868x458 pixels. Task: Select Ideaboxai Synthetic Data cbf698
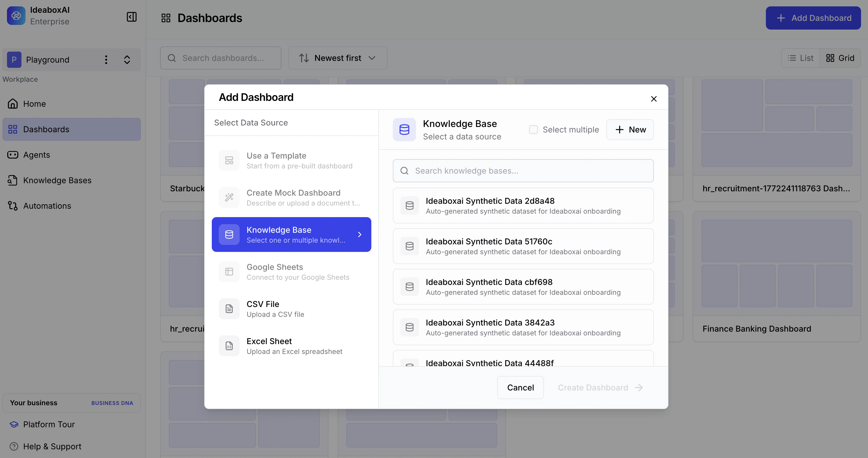click(x=523, y=287)
